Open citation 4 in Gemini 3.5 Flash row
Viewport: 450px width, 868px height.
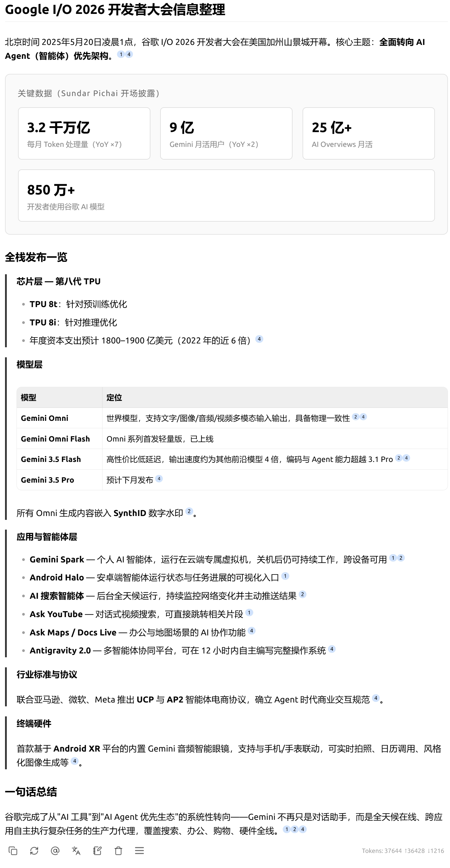click(x=406, y=458)
